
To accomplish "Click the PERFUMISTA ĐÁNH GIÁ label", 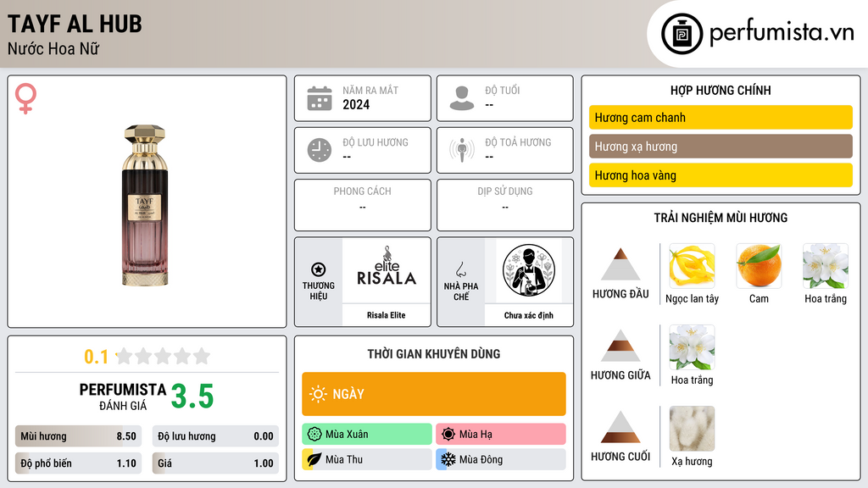I will click(122, 396).
